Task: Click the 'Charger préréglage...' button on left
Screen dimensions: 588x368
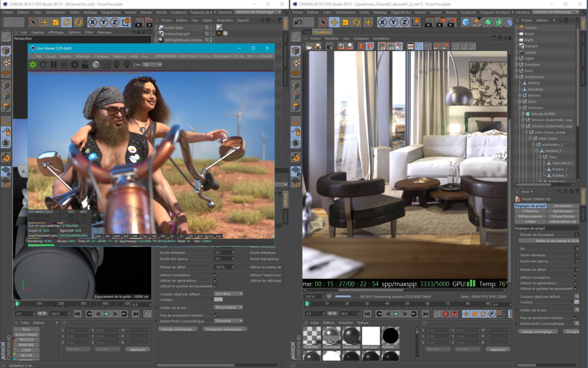Action: coord(177,329)
